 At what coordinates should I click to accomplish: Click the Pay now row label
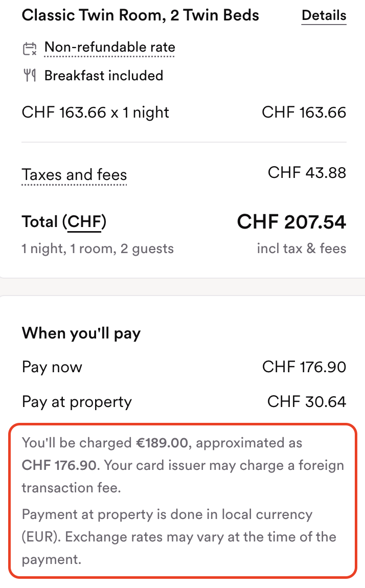pos(52,367)
